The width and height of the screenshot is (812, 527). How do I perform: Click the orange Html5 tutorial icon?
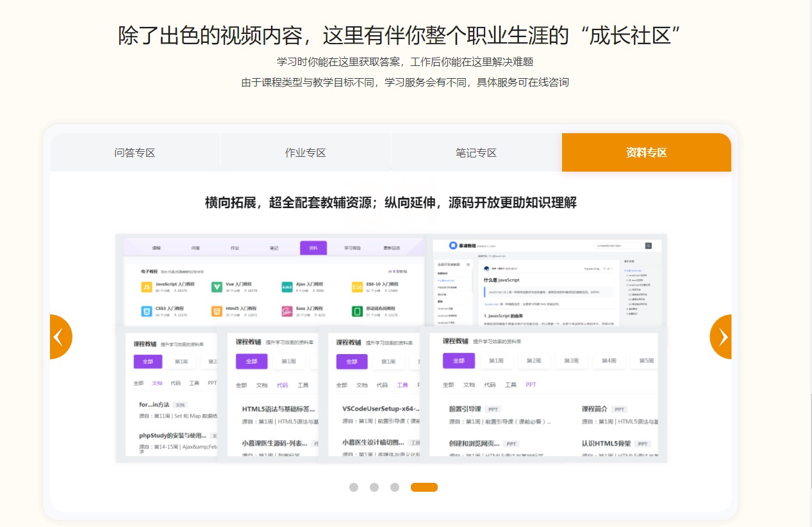coord(217,312)
